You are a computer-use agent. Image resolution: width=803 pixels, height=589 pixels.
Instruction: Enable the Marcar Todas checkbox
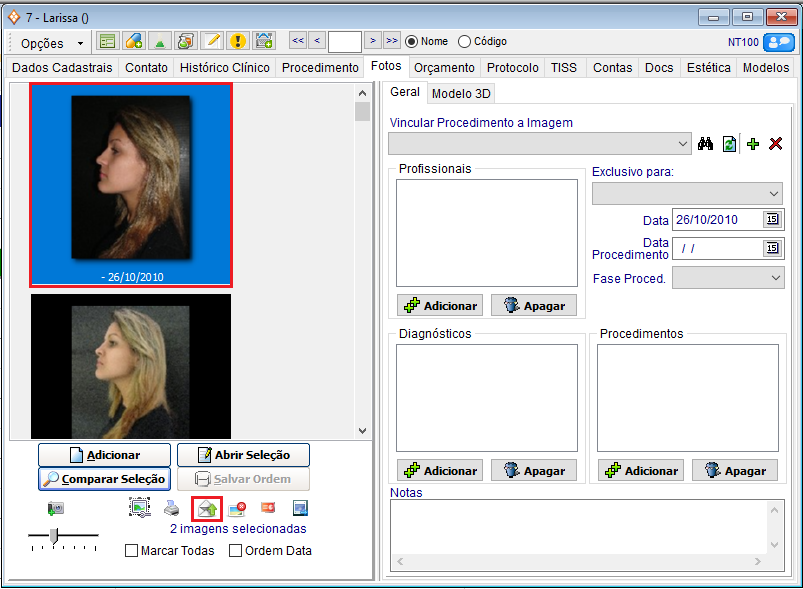132,550
